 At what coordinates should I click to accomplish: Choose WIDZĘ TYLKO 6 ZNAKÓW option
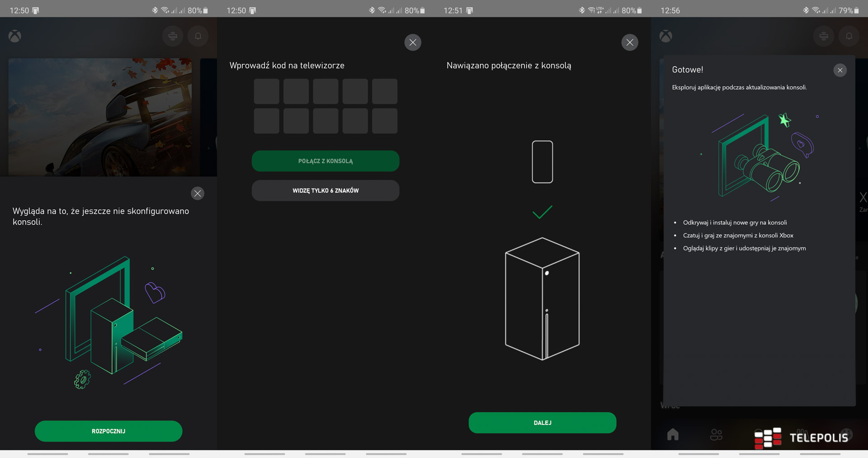pyautogui.click(x=325, y=191)
